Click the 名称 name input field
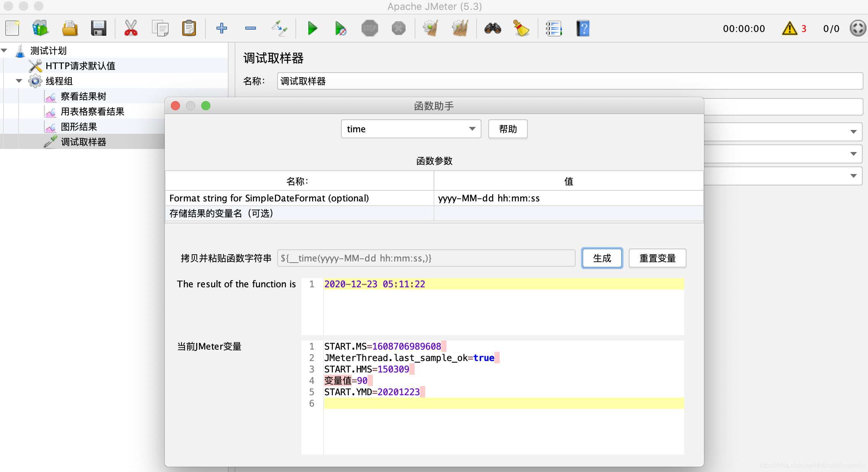Screen dimensions: 868x472 point(570,81)
